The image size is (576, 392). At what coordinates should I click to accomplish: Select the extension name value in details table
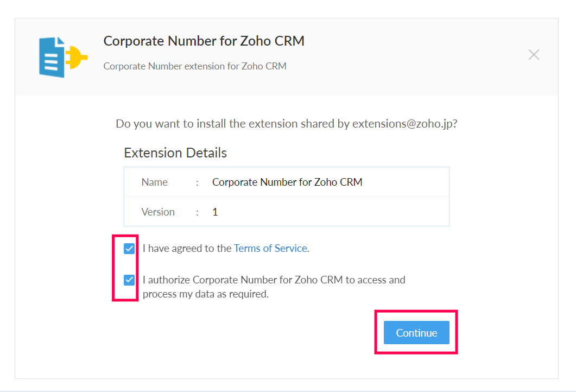click(287, 182)
